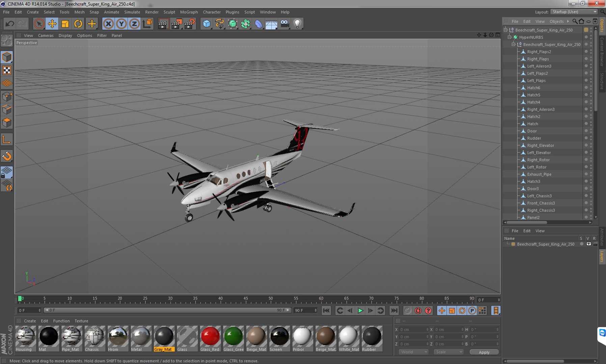Viewport: 606px width, 364px height.
Task: Open Edit Render Settings icon
Action: click(x=190, y=24)
